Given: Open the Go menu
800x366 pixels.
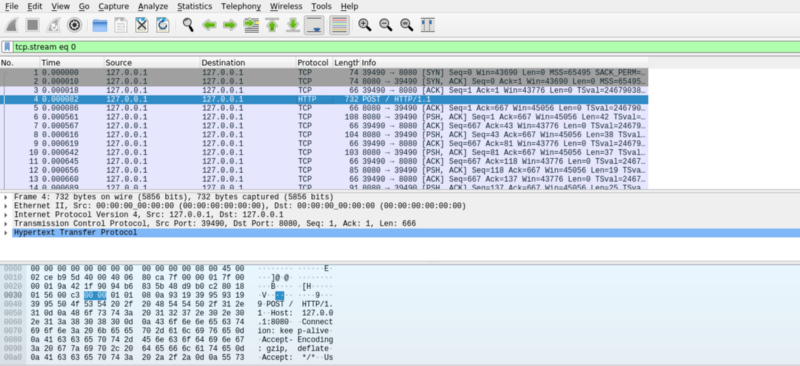Looking at the screenshot, I should pos(84,7).
